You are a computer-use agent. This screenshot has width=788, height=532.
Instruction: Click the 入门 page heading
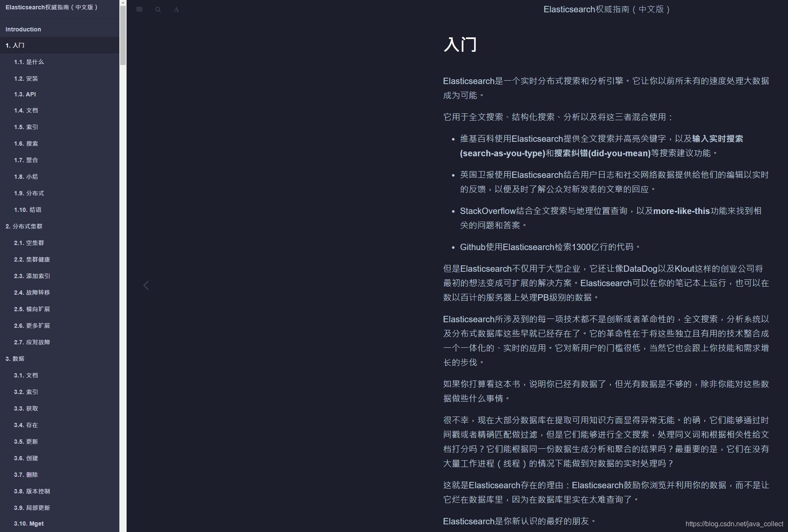point(460,45)
